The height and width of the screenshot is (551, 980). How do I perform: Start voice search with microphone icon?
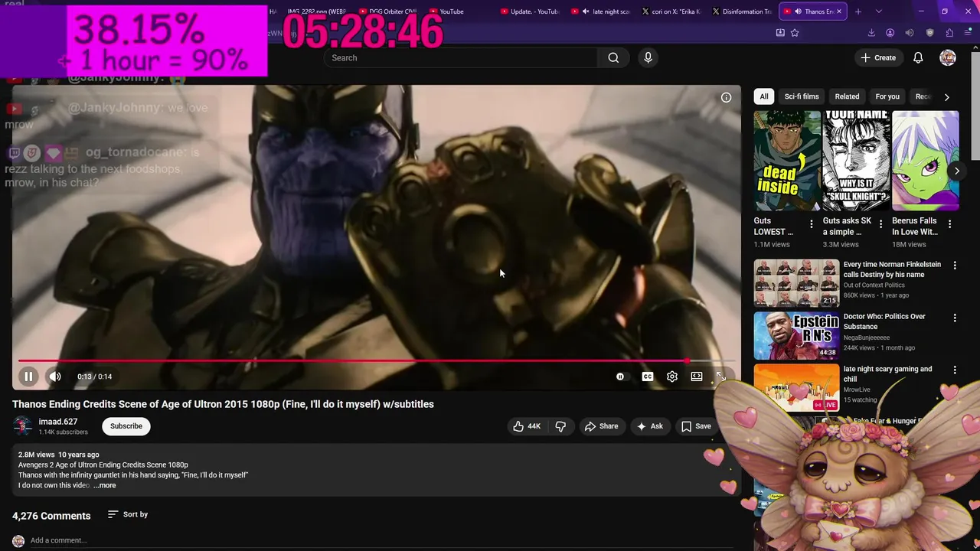point(648,57)
